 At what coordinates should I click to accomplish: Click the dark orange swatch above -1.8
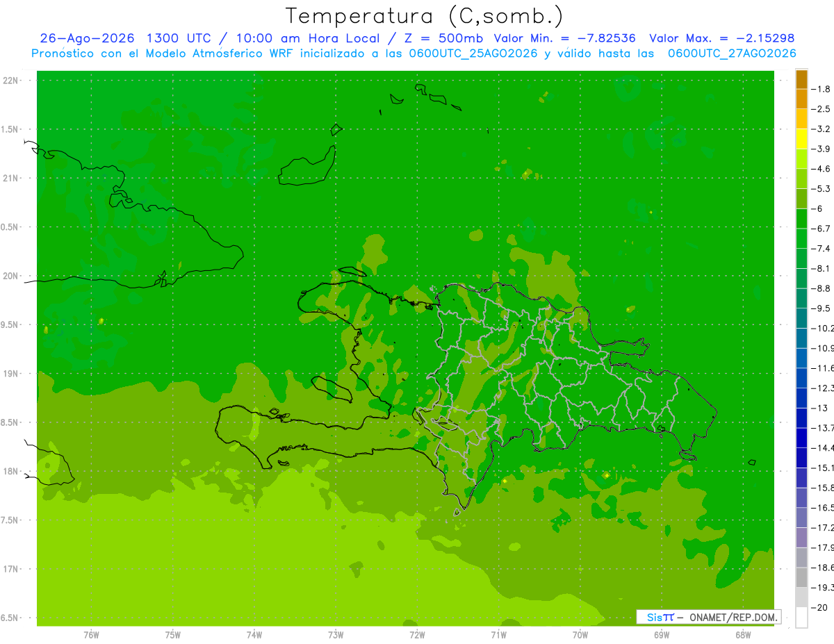pyautogui.click(x=801, y=79)
